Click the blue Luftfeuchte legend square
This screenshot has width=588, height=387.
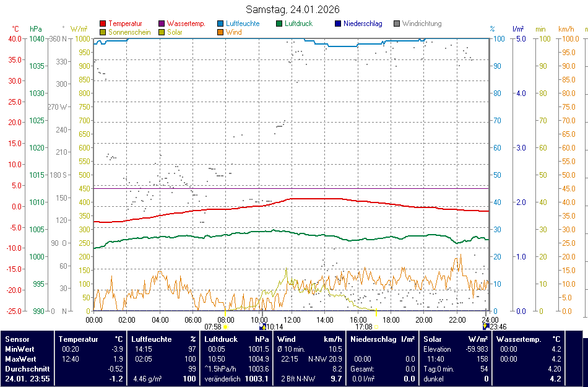pos(221,24)
